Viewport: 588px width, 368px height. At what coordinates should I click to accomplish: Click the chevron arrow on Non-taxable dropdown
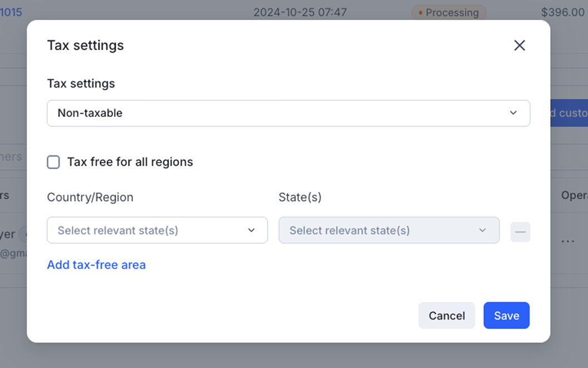tap(513, 113)
